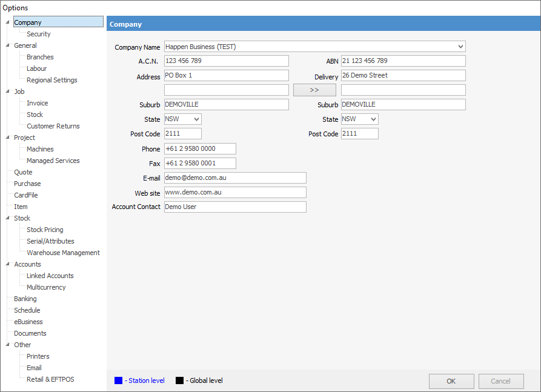Image resolution: width=541 pixels, height=392 pixels.
Task: Click the Cancel button
Action: [500, 381]
